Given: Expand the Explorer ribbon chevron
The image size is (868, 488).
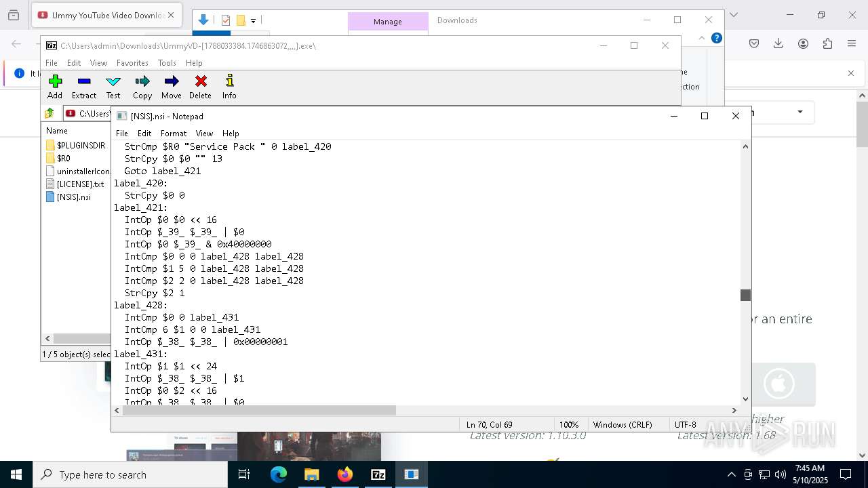Looking at the screenshot, I should click(x=702, y=38).
